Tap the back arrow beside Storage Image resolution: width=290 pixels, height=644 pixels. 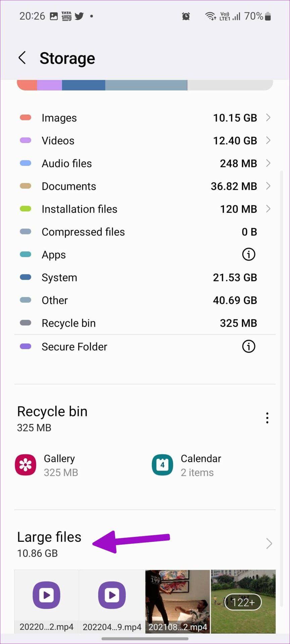22,58
